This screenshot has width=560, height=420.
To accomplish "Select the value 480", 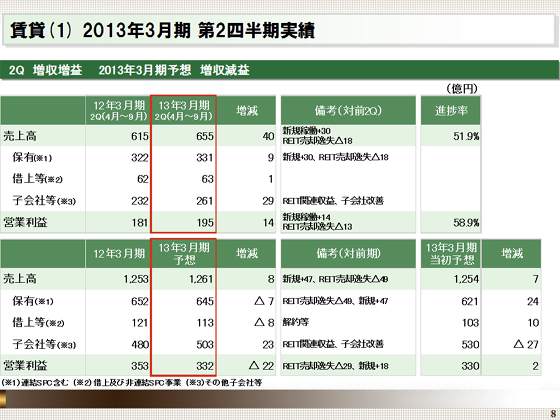I will (x=140, y=345).
